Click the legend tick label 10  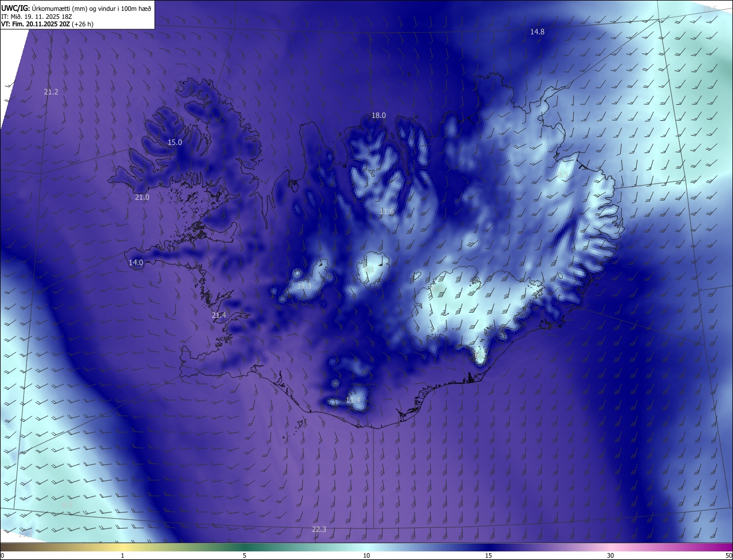click(366, 555)
